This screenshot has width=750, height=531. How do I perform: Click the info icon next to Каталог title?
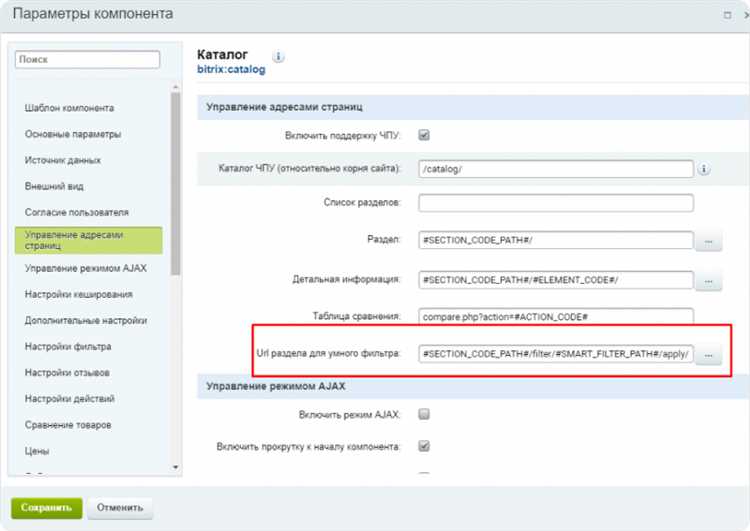278,57
